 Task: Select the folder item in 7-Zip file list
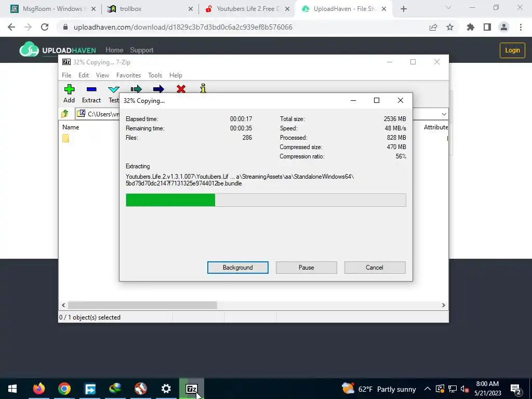pyautogui.click(x=65, y=138)
